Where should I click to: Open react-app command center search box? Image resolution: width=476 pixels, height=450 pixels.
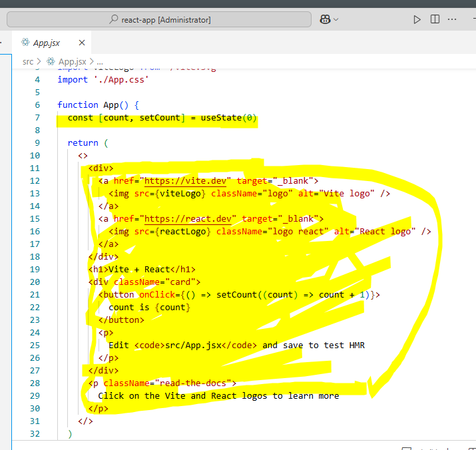(x=160, y=20)
